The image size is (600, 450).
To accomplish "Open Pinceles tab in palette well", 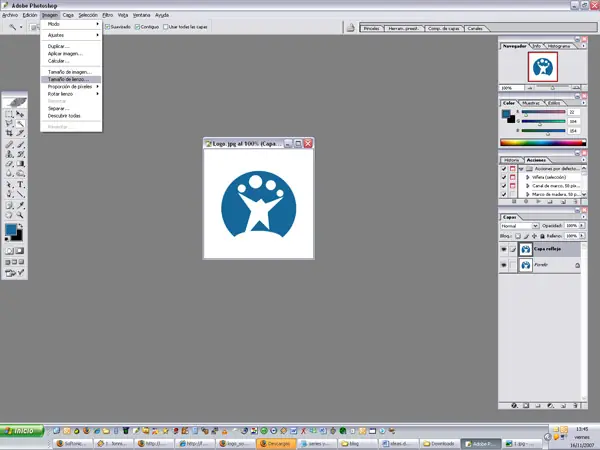I will (x=372, y=28).
